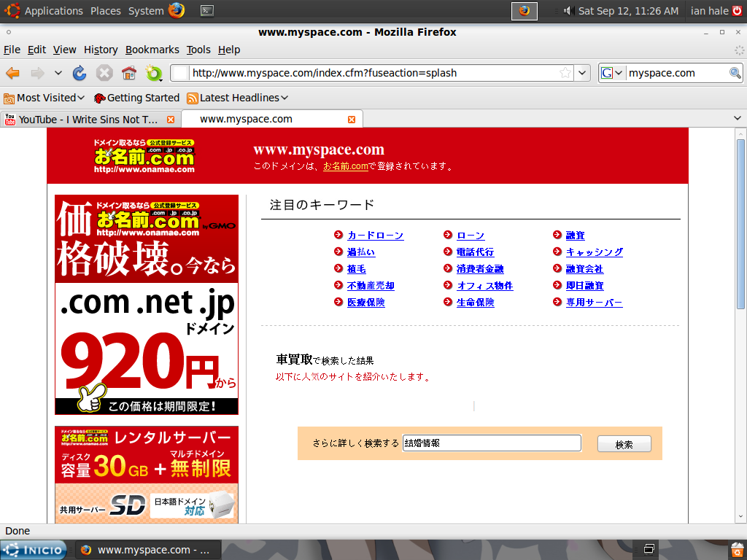Open the File menu
Viewport: 747px width, 560px height.
point(12,50)
